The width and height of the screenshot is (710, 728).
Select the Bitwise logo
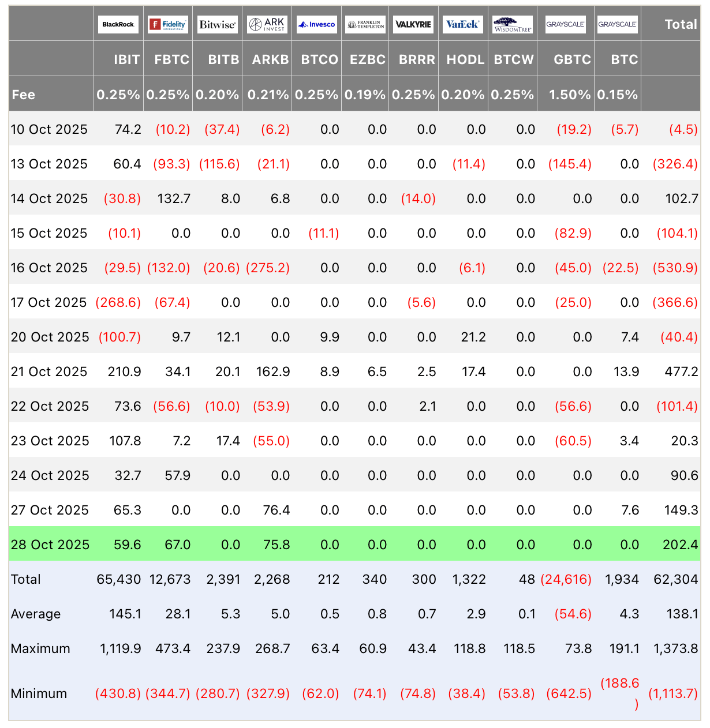coord(217,24)
